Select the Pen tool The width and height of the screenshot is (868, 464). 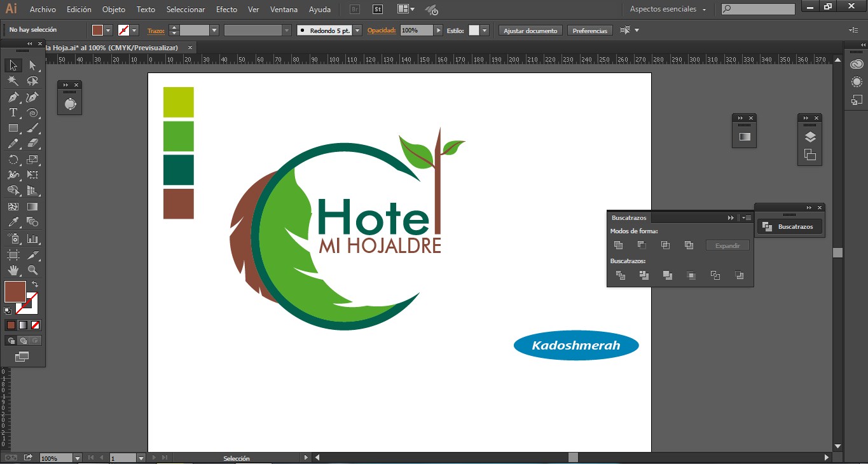13,97
